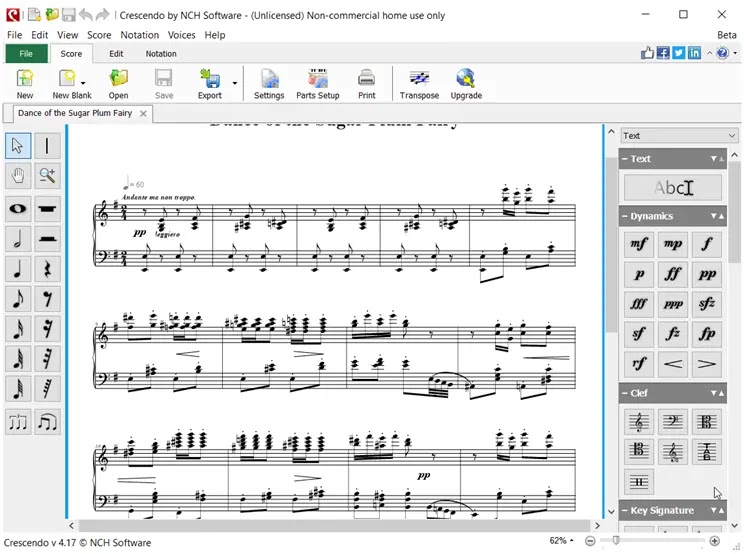Select the barline tool
Image resolution: width=744 pixels, height=554 pixels.
click(47, 146)
